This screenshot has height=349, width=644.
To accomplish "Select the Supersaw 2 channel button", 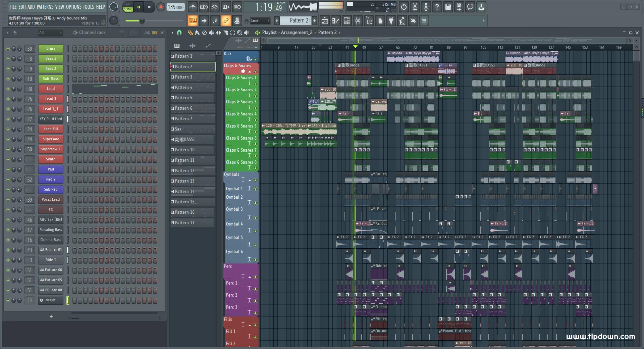I will point(51,149).
